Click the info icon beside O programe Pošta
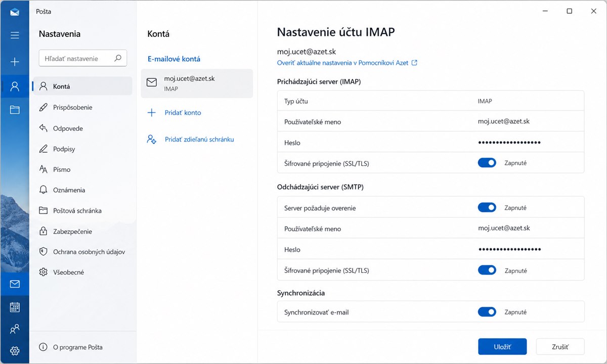 click(44, 347)
